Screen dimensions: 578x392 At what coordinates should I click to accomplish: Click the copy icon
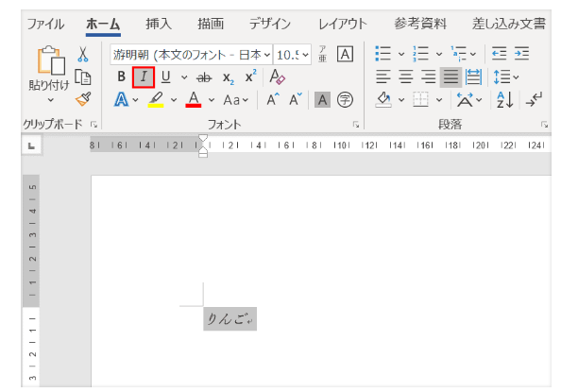[83, 77]
